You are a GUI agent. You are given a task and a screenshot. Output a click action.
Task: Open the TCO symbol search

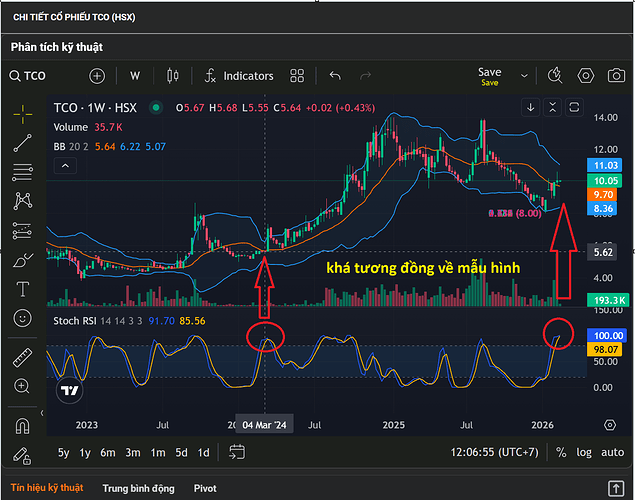[x=28, y=76]
